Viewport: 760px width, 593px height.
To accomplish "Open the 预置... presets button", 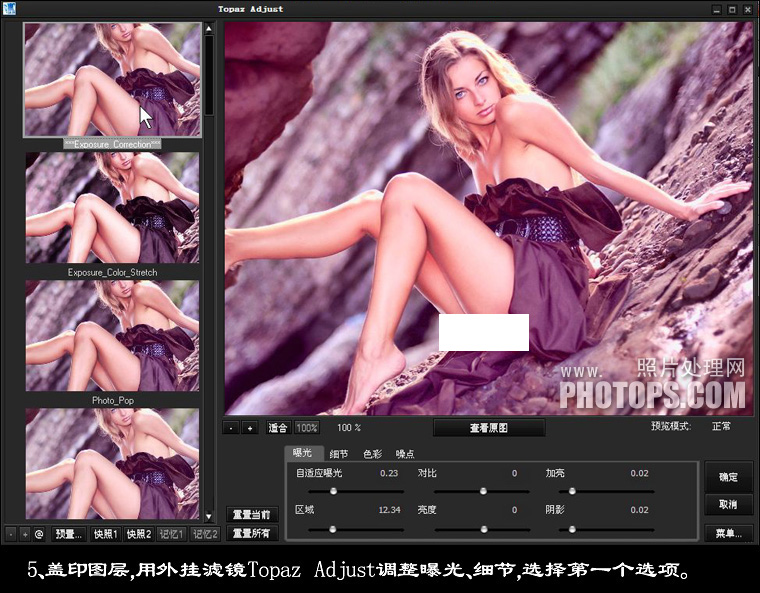I will [x=68, y=534].
